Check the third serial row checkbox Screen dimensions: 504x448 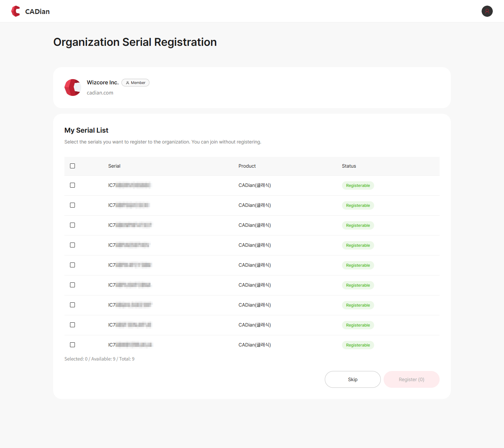click(72, 225)
